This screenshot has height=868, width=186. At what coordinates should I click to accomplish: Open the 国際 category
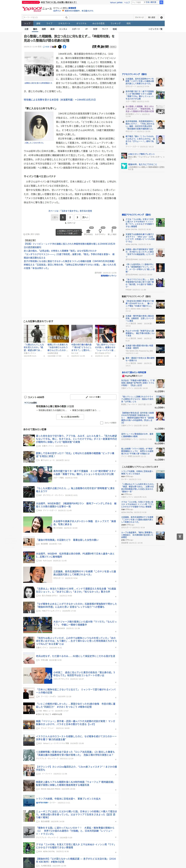click(44, 29)
